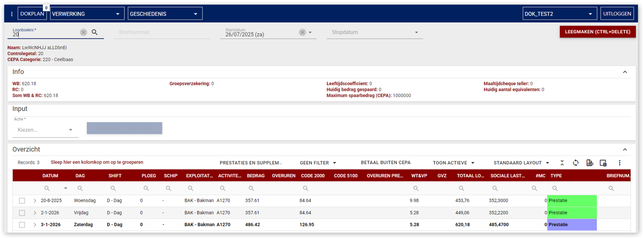The width and height of the screenshot is (644, 238).
Task: Click the three-dot menu left of DOKPLAN
Action: click(x=12, y=14)
